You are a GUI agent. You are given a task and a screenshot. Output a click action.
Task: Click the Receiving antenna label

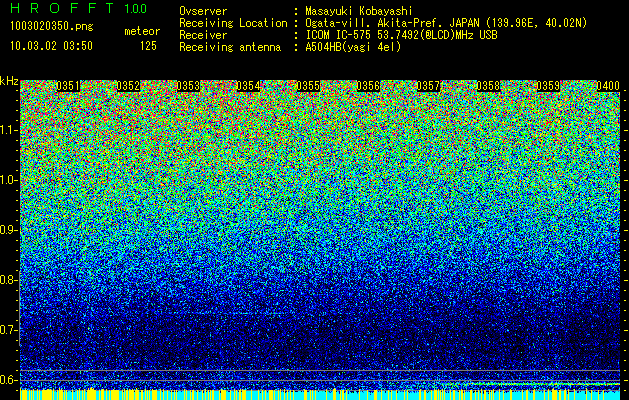pos(230,47)
